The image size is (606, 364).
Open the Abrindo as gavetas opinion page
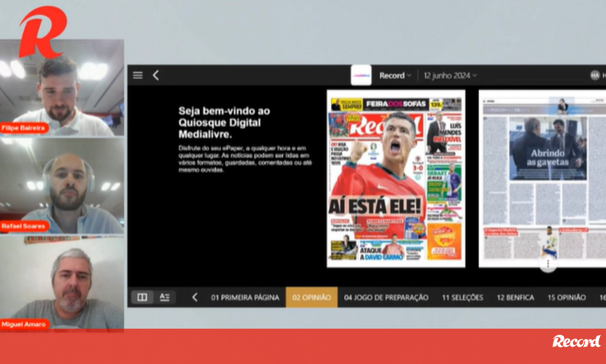tap(542, 179)
